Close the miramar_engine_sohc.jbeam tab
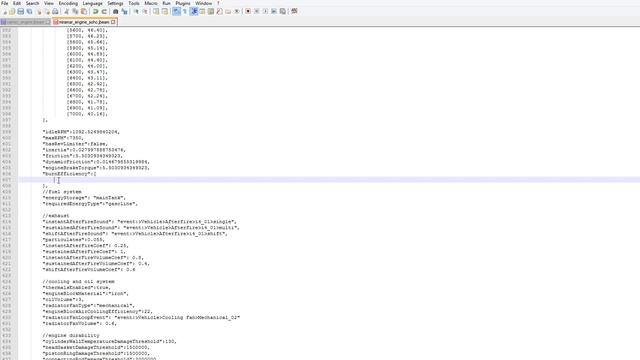Image resolution: width=640 pixels, height=360 pixels. click(x=113, y=22)
